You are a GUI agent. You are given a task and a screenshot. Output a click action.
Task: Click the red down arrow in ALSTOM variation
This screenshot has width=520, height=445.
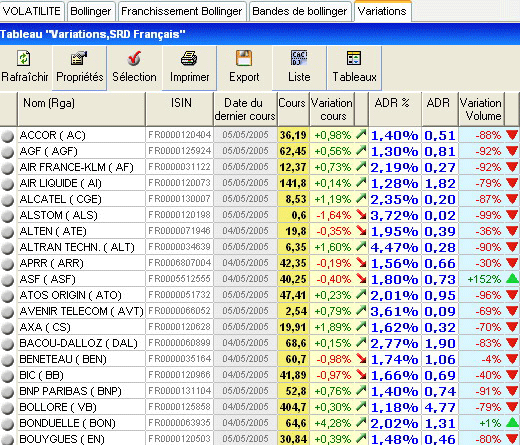(x=361, y=215)
